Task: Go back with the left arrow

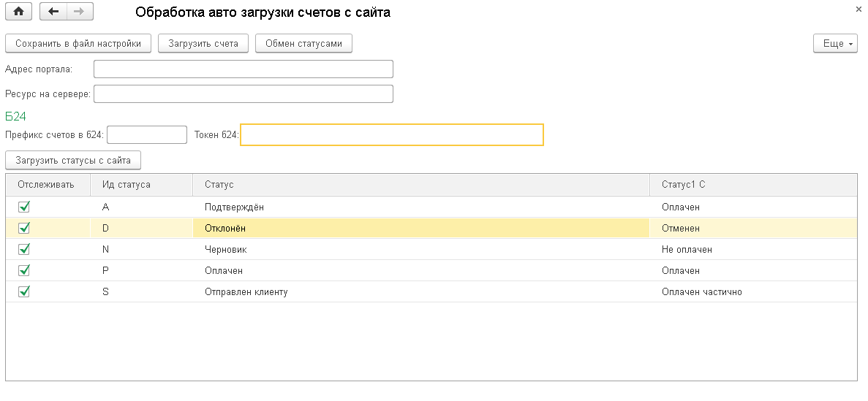Action: click(53, 12)
